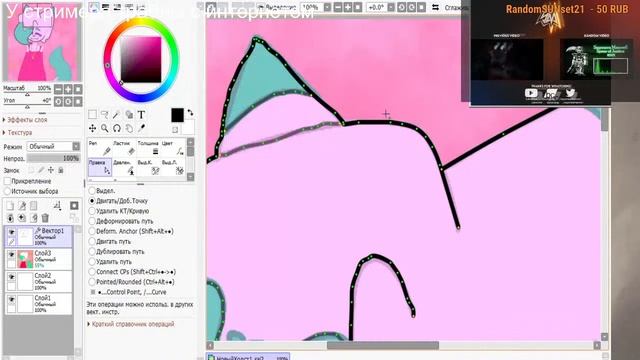Choose the Давлен. pressure tool
This screenshot has width=640, height=360.
click(x=124, y=167)
